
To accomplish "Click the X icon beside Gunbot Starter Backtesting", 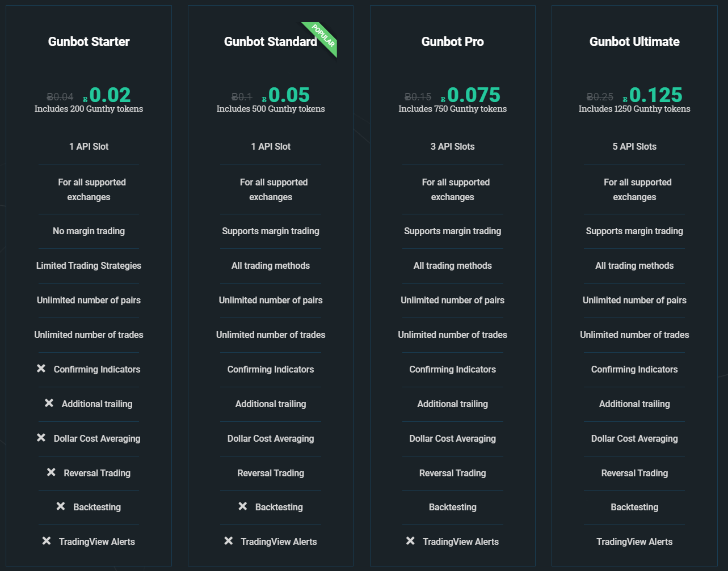I will click(x=61, y=506).
